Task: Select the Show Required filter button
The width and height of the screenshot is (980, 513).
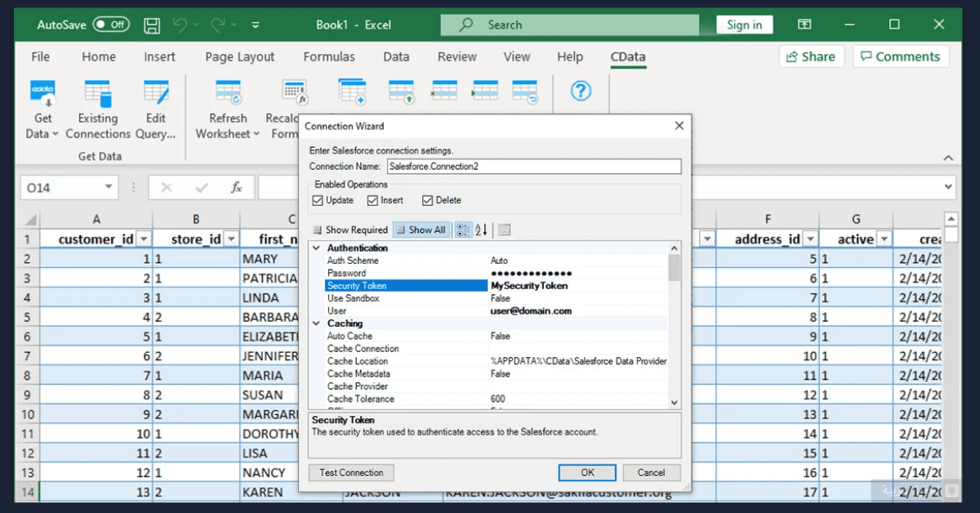Action: pyautogui.click(x=350, y=230)
